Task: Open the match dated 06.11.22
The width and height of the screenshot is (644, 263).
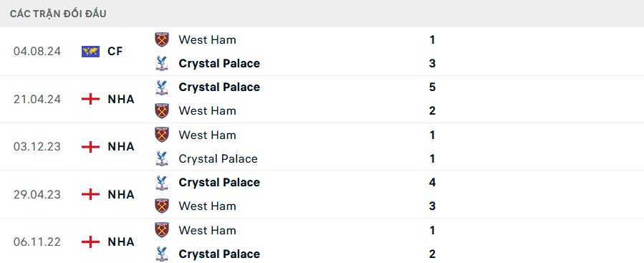Action: [x=322, y=242]
